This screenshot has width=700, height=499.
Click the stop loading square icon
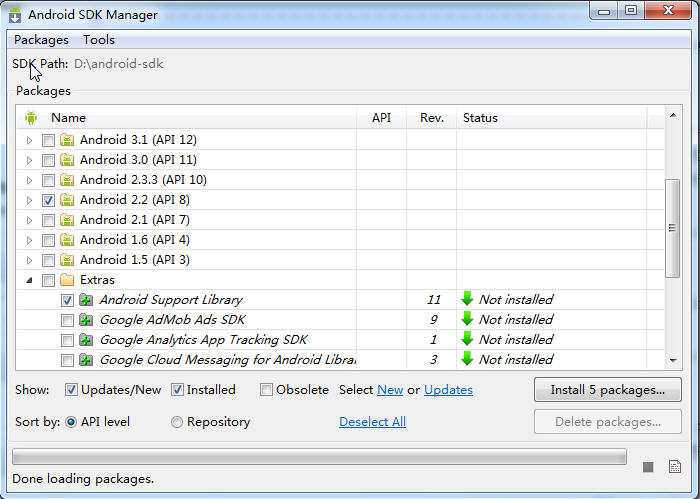[x=648, y=467]
